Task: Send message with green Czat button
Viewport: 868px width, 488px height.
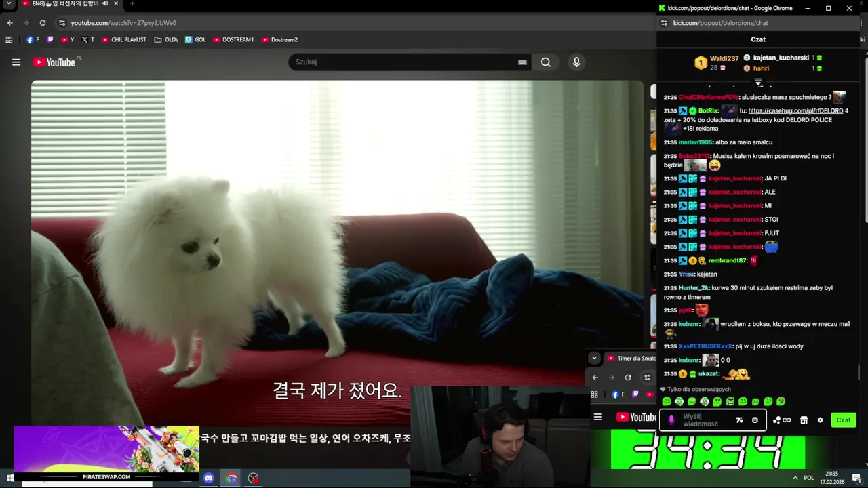Action: click(844, 420)
